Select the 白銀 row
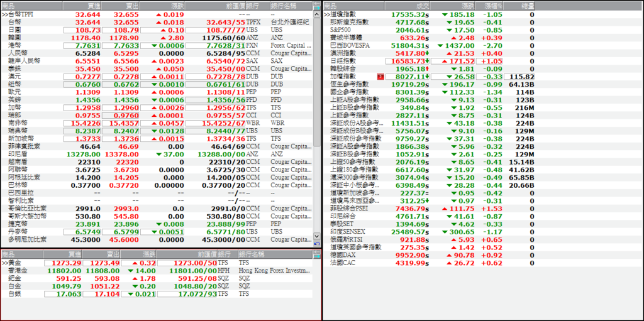Image resolution: width=644 pixels, height=321 pixels. 157,294
